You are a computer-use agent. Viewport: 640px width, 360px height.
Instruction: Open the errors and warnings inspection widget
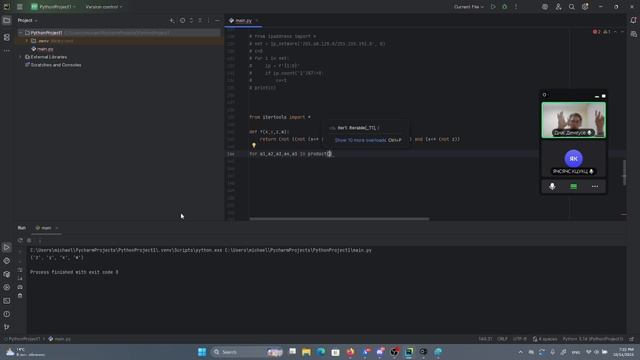602,31
